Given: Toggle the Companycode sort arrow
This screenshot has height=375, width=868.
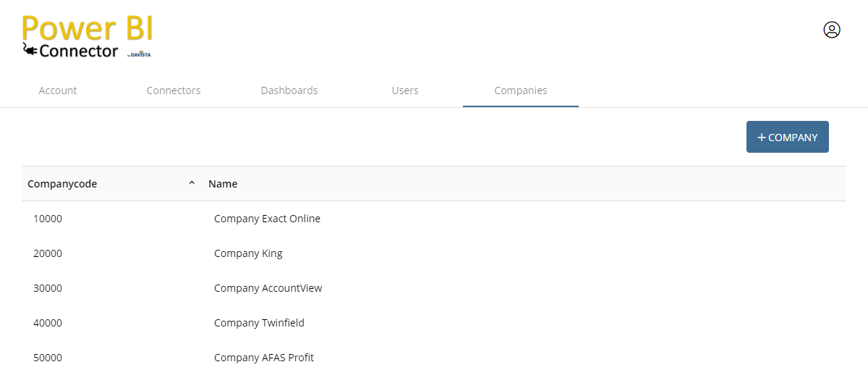Looking at the screenshot, I should (x=192, y=184).
